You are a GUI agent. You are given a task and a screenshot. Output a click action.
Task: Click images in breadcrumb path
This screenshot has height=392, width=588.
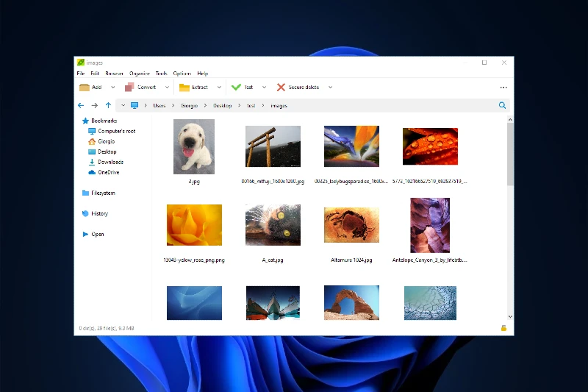279,105
